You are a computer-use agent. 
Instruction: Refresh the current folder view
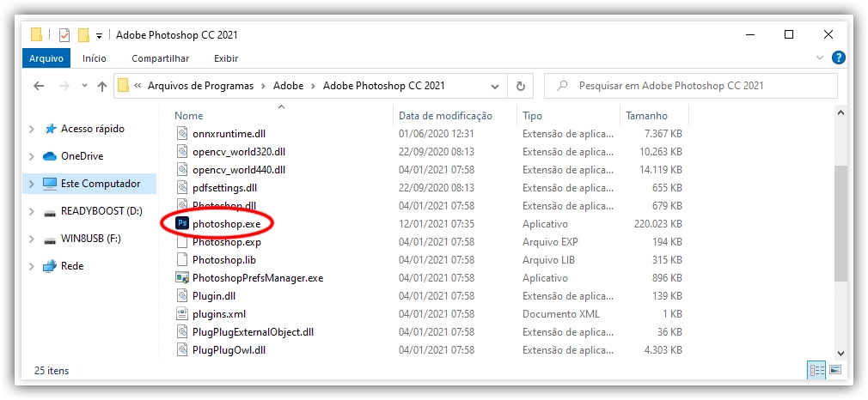pos(520,86)
